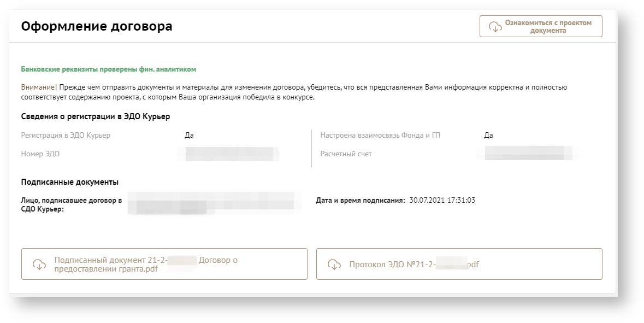Click Да value for ЭДО Курьер registration
This screenshot has height=323, width=644.
point(189,136)
